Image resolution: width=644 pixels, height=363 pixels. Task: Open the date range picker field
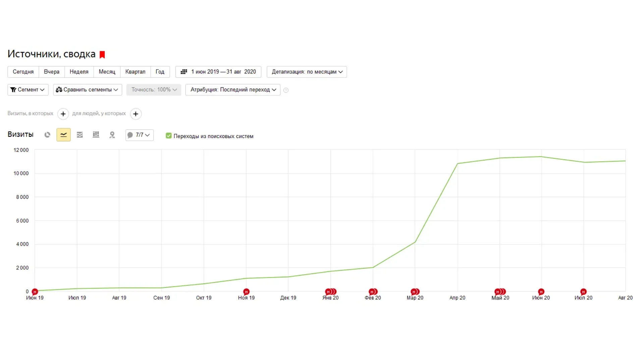pos(218,72)
